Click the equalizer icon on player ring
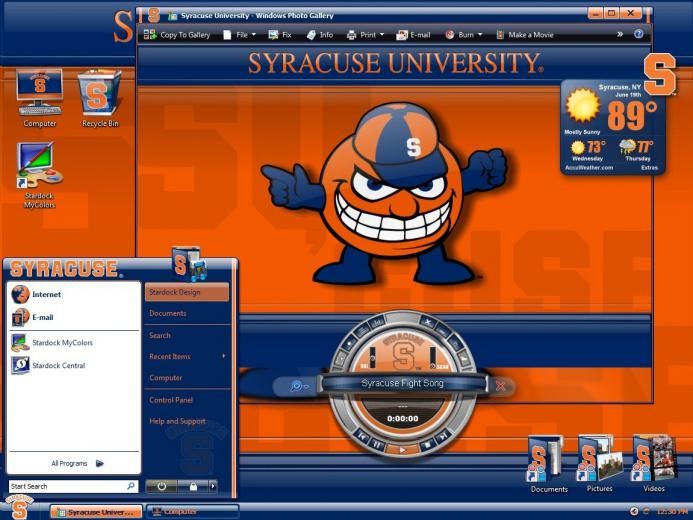 pyautogui.click(x=378, y=323)
